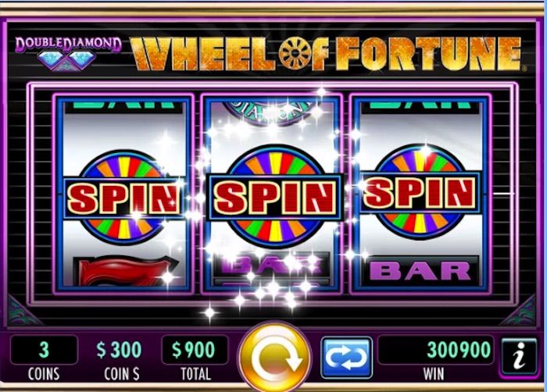Click the Wheel of Fortune title
Viewport: 547px width, 392px height.
tap(327, 53)
